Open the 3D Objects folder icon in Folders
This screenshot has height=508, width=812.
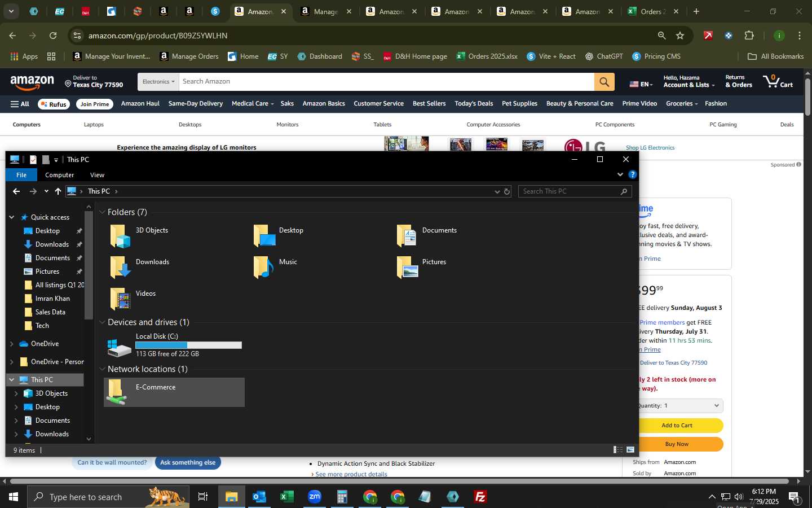coord(120,236)
